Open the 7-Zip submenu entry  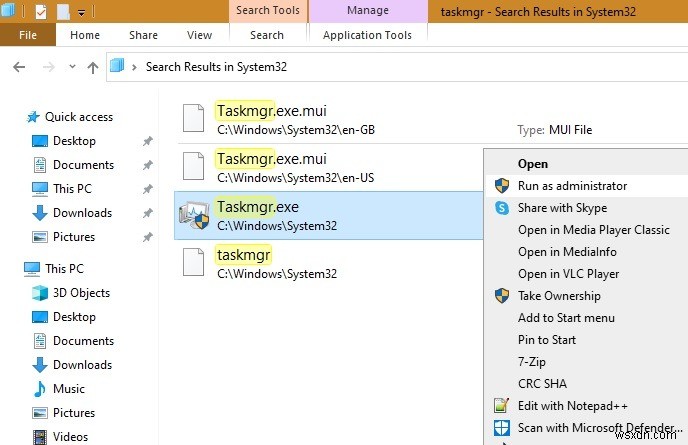click(x=532, y=362)
